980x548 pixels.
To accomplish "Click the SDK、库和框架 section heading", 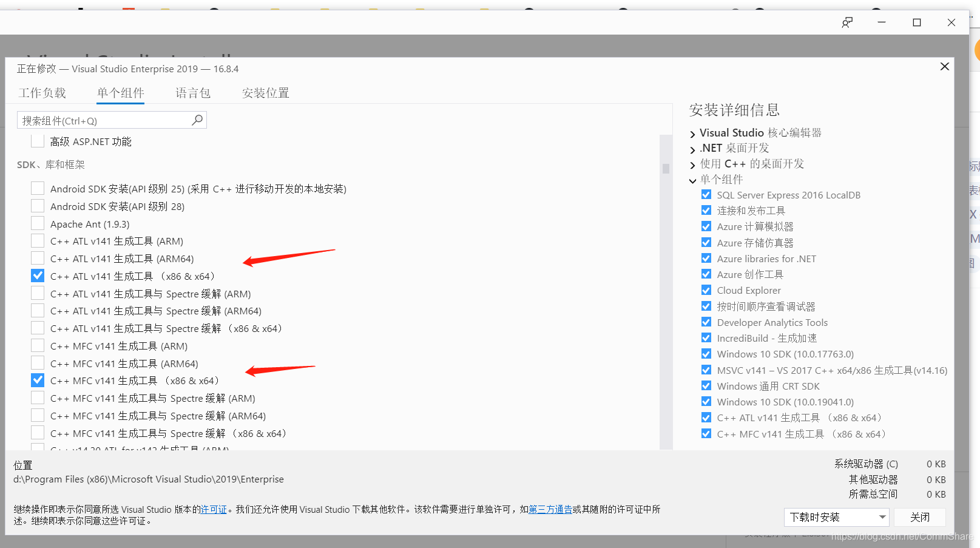I will [x=51, y=164].
